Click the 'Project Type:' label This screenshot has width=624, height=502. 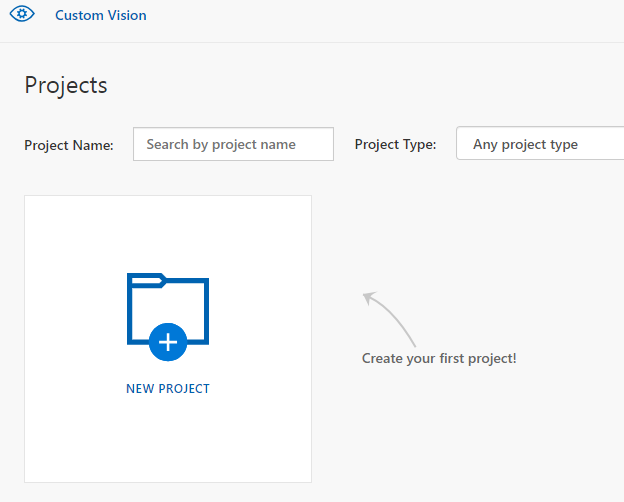[x=395, y=144]
